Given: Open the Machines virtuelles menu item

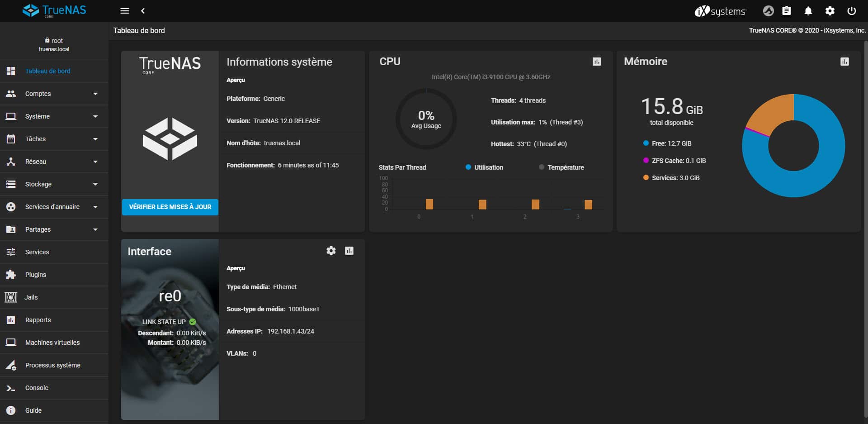Looking at the screenshot, I should click(54, 343).
